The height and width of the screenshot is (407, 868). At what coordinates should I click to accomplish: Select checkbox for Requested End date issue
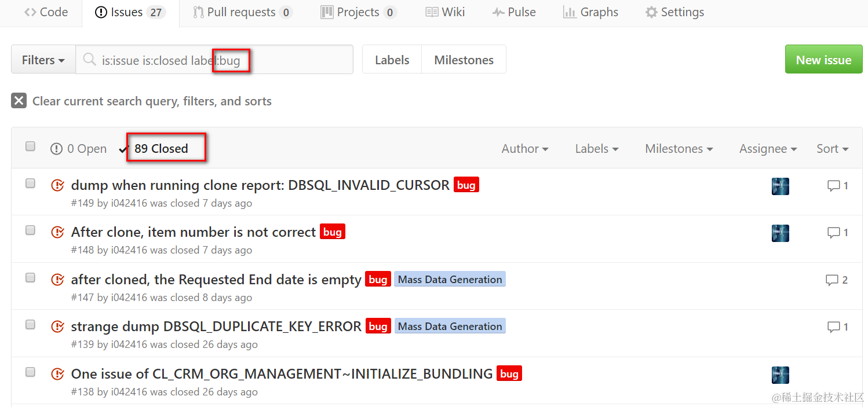[x=30, y=278]
